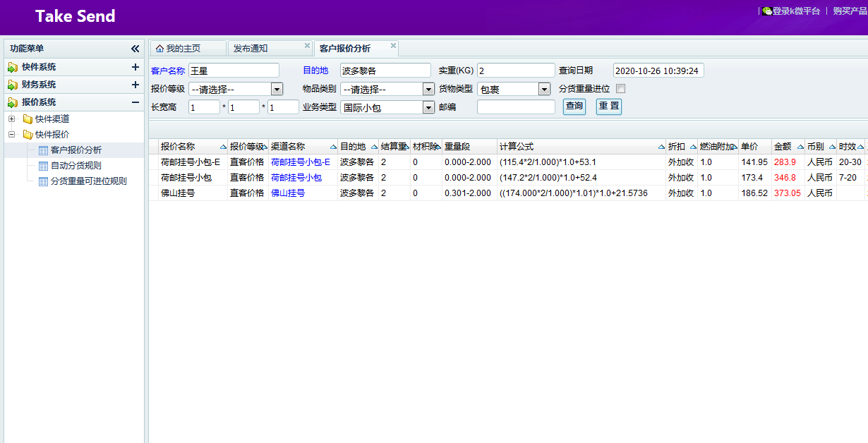Open 自动分货规则 in the sidebar tree
This screenshot has height=443, width=868.
(76, 166)
